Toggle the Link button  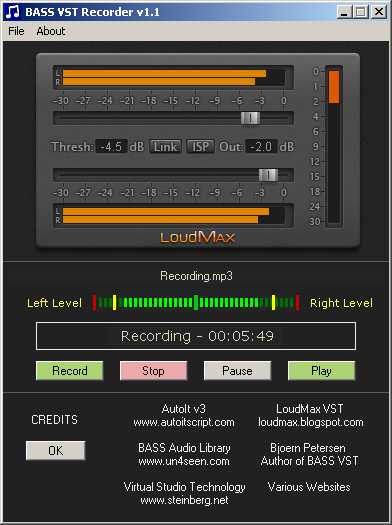pos(165,147)
